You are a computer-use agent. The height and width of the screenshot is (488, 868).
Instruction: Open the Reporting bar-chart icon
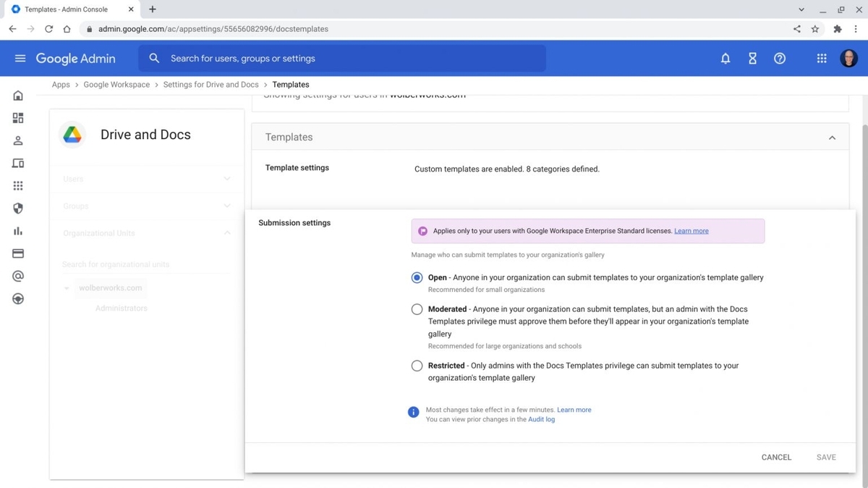tap(17, 230)
